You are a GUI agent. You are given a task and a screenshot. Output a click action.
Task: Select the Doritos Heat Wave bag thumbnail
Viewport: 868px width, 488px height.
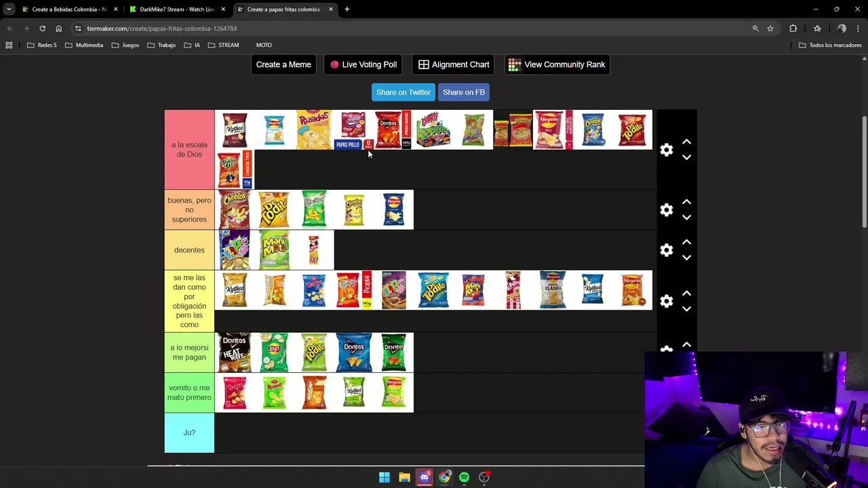235,352
